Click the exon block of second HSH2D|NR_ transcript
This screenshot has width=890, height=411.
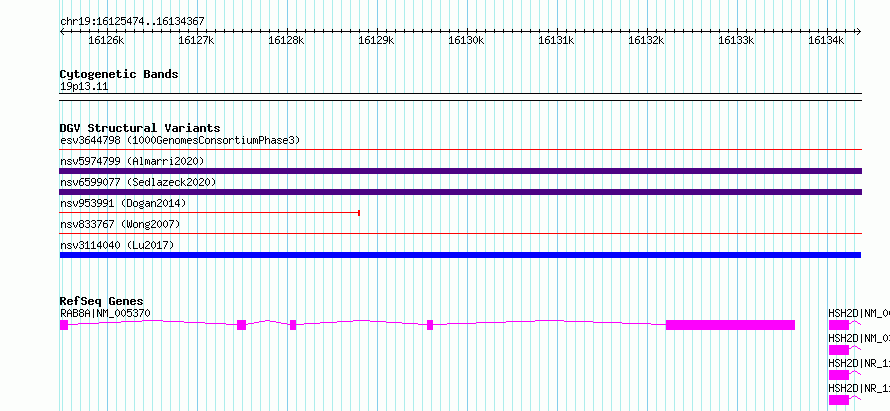[x=838, y=400]
